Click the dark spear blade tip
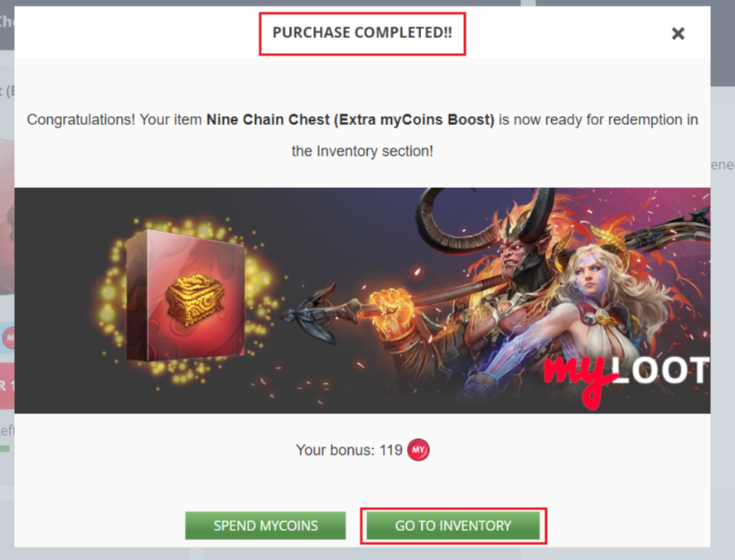Screen dimensions: 735x560 tap(310, 312)
